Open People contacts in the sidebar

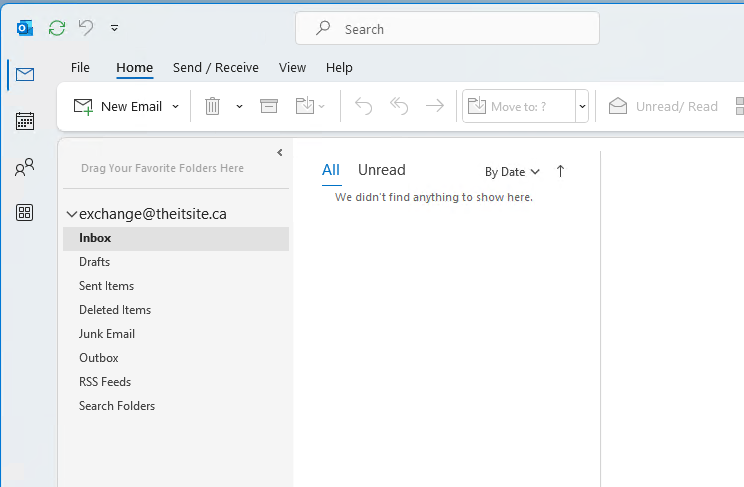click(x=25, y=167)
